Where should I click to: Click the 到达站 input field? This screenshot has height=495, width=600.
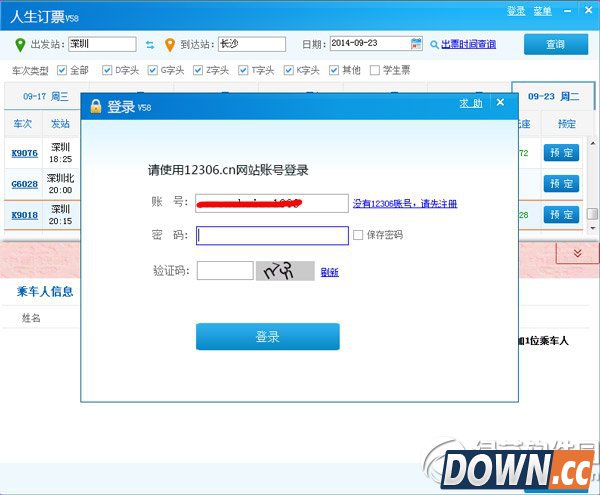[252, 44]
